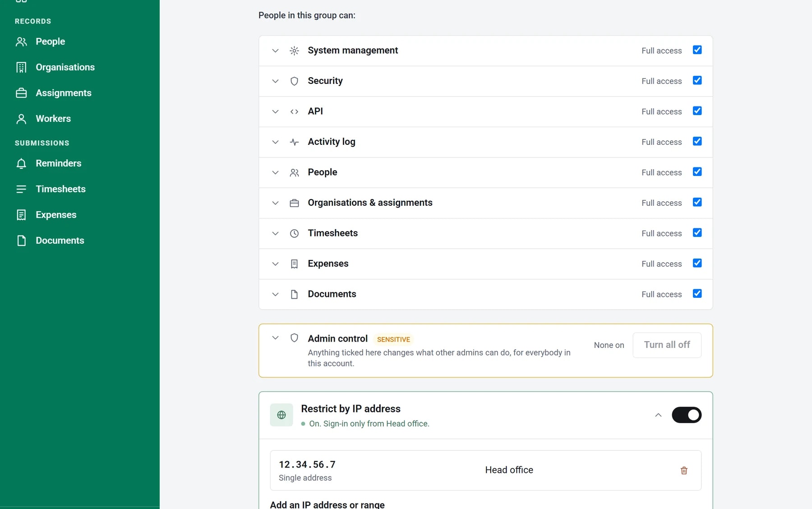Click the People icon in the sidebar

21,42
